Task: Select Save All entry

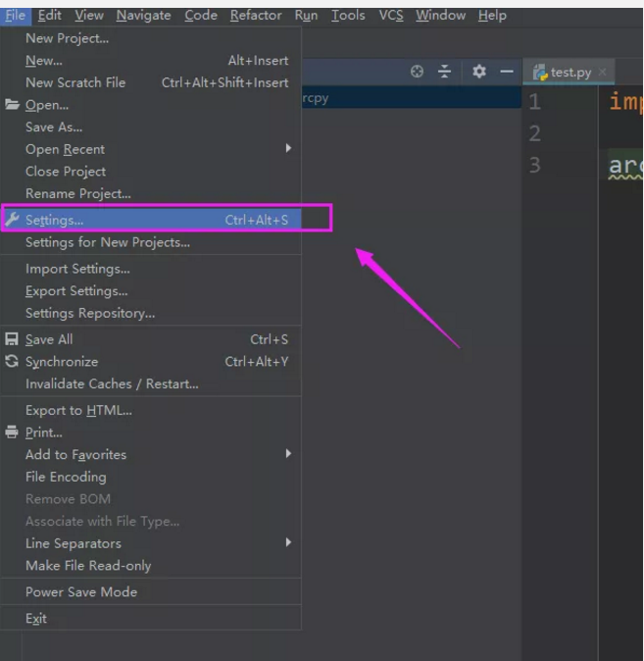Action: pos(151,339)
